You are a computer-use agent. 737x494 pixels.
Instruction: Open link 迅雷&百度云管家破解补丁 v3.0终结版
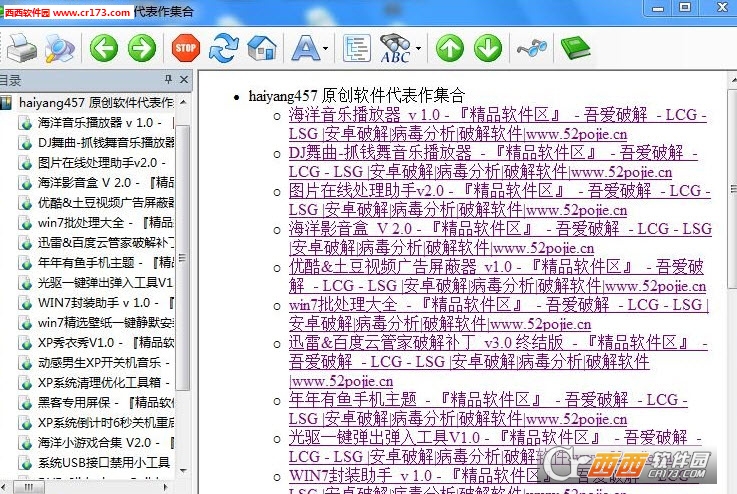click(498, 362)
